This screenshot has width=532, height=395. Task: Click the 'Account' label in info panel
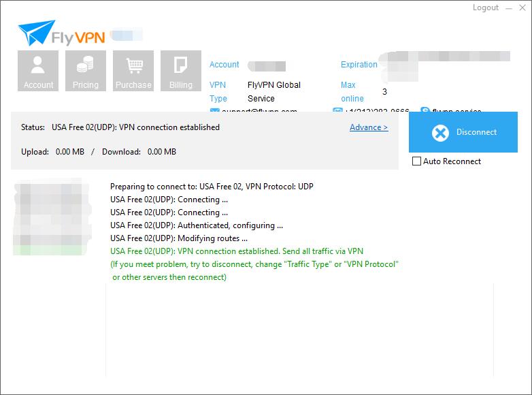[224, 65]
